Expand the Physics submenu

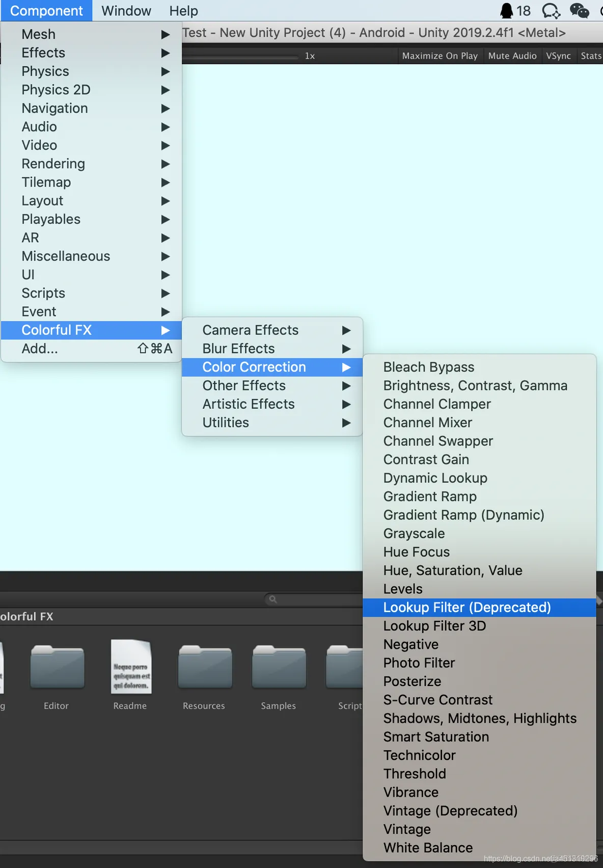pyautogui.click(x=91, y=71)
